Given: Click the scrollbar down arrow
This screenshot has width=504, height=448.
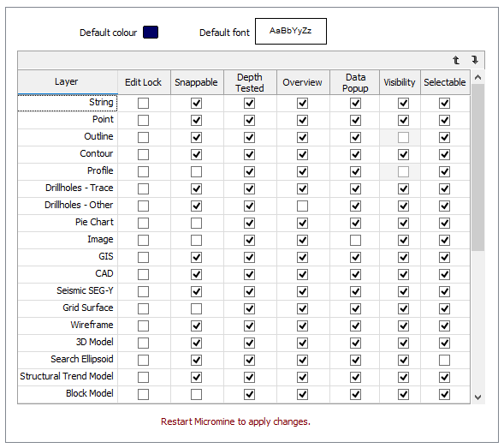Looking at the screenshot, I should pos(478,397).
